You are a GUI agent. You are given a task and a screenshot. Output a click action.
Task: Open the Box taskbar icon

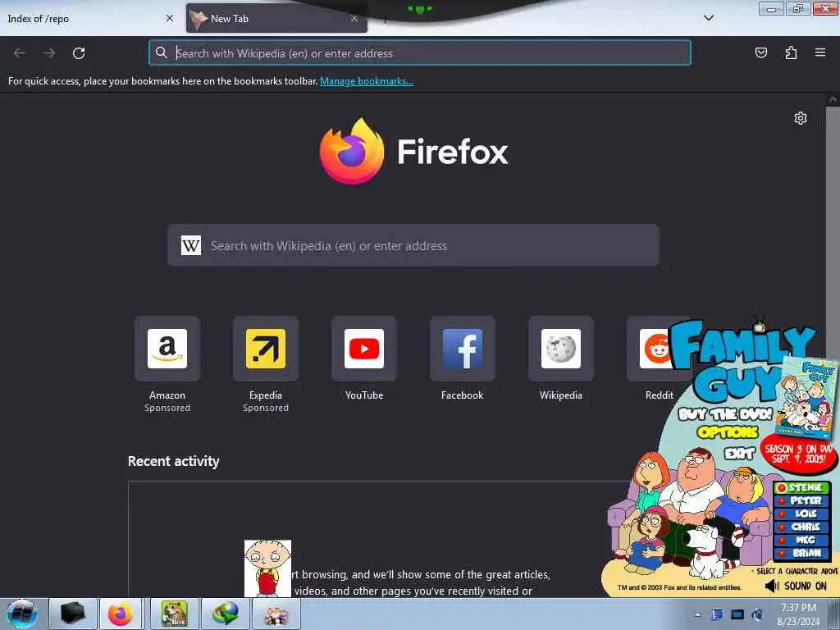[x=175, y=614]
